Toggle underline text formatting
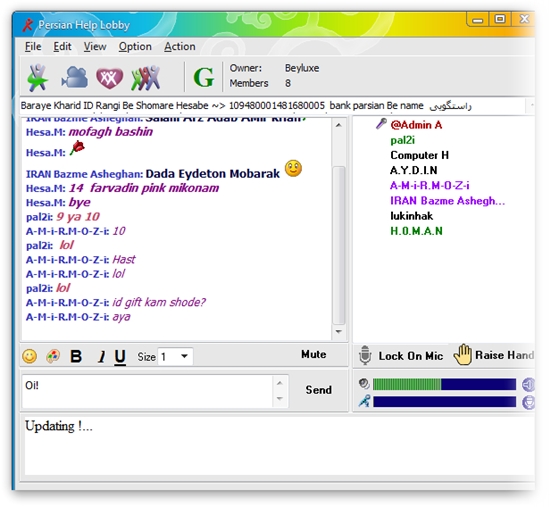Viewport: 550px width, 507px height. [x=120, y=357]
